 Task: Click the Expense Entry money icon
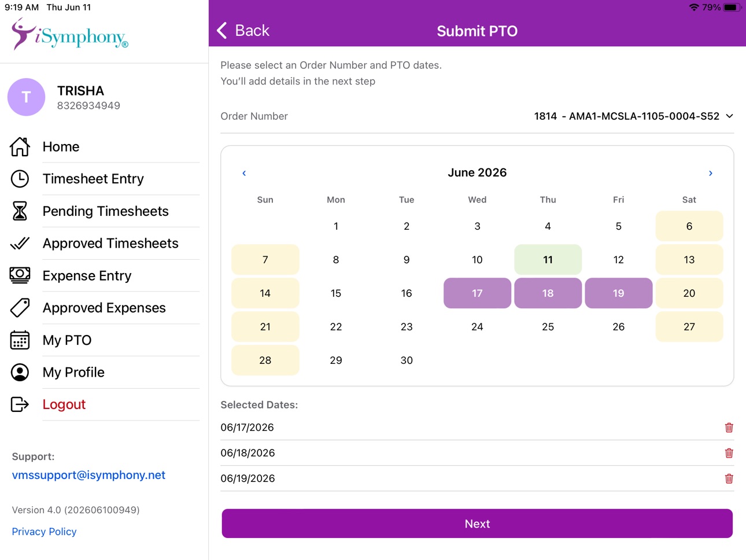tap(20, 275)
